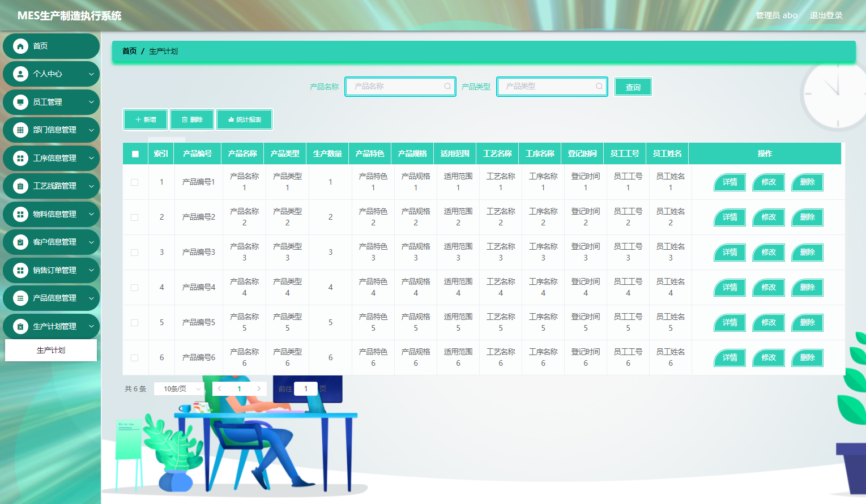Viewport: 866px width, 504px height.
Task: Click the search icon in 产品名称 field
Action: (447, 87)
